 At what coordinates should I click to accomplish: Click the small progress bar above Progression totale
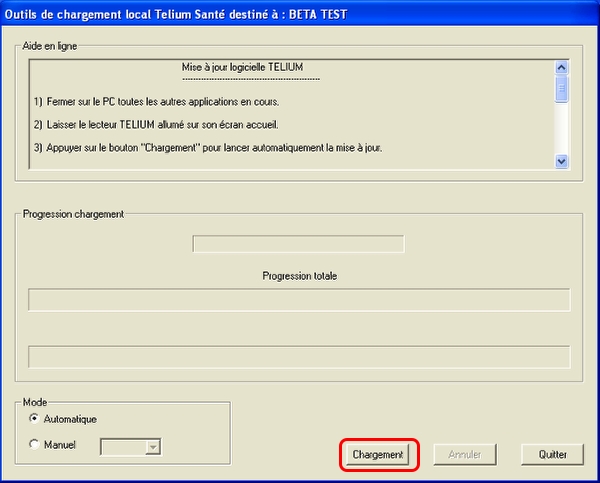[298, 244]
